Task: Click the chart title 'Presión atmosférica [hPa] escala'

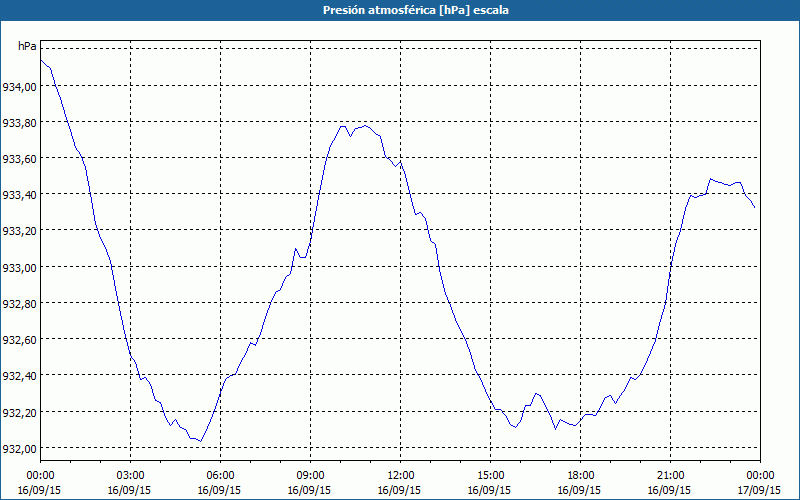Action: coord(415,10)
